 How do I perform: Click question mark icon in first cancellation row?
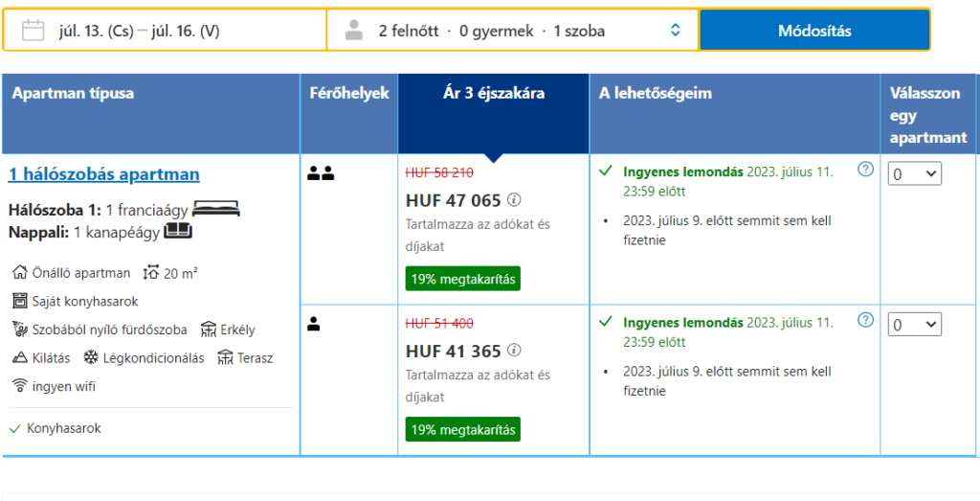point(865,170)
